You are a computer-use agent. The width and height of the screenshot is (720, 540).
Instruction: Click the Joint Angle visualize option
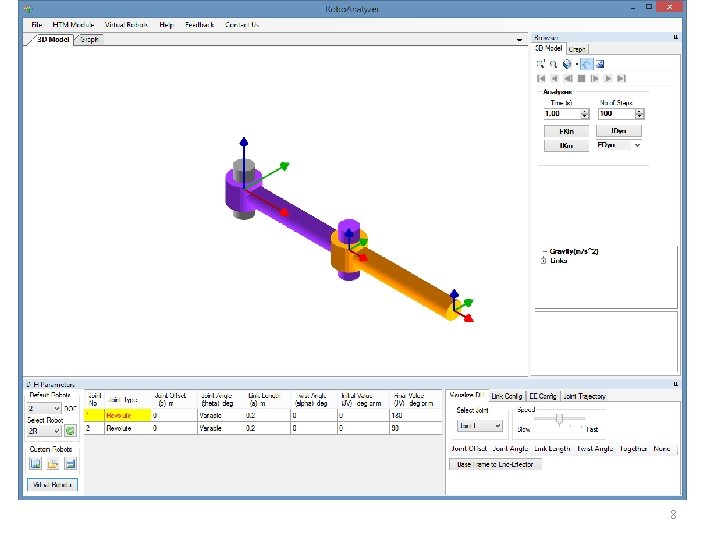coord(510,449)
